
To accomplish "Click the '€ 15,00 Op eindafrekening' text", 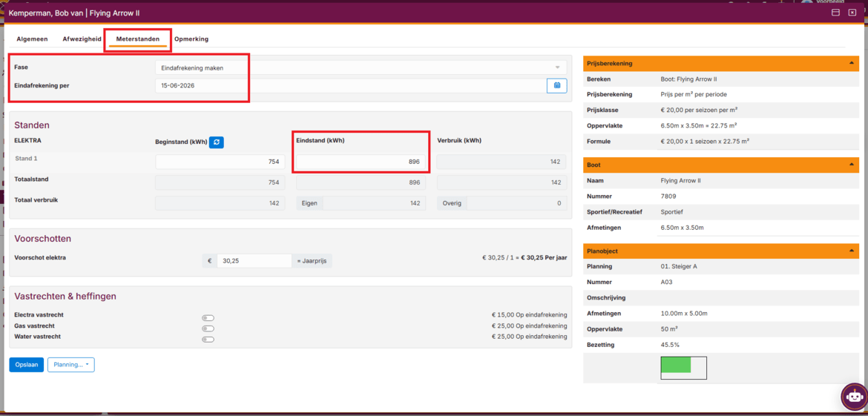I will tap(529, 314).
